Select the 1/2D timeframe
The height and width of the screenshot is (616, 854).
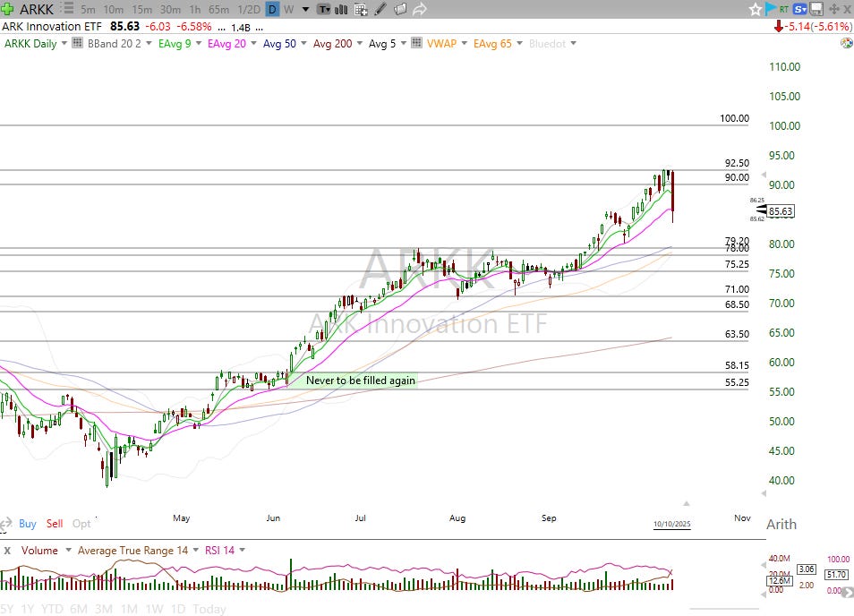pyautogui.click(x=249, y=9)
